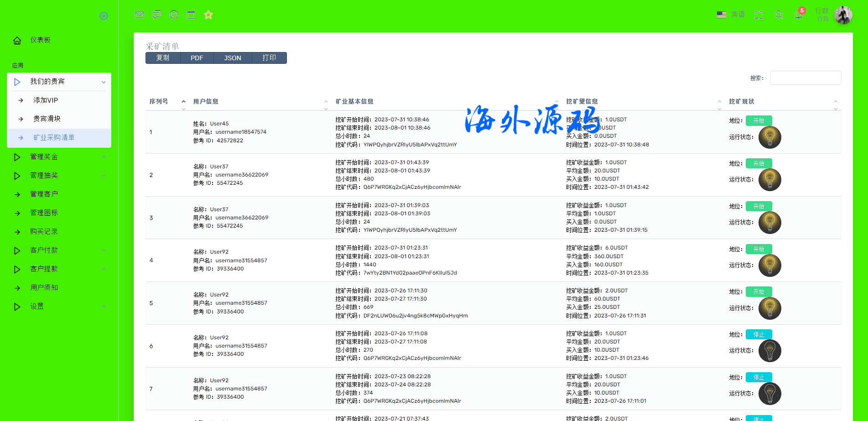This screenshot has height=421, width=868.
Task: Select 添加VIP in the sidebar
Action: (x=46, y=100)
